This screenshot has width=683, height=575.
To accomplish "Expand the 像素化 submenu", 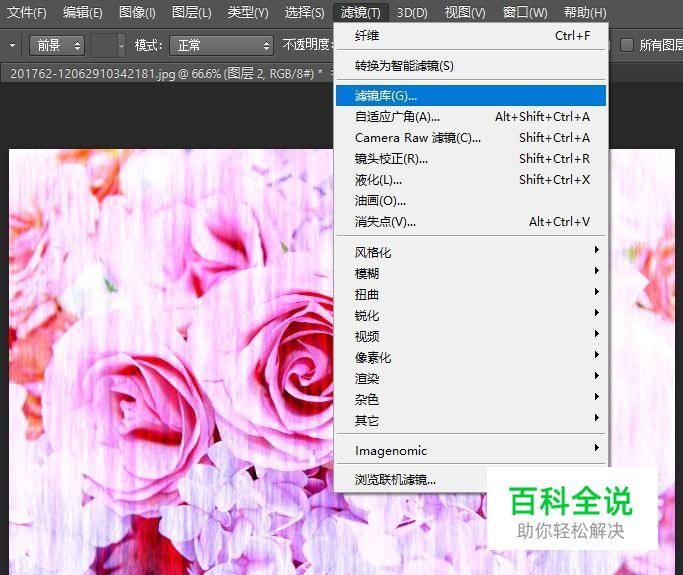I will click(471, 357).
